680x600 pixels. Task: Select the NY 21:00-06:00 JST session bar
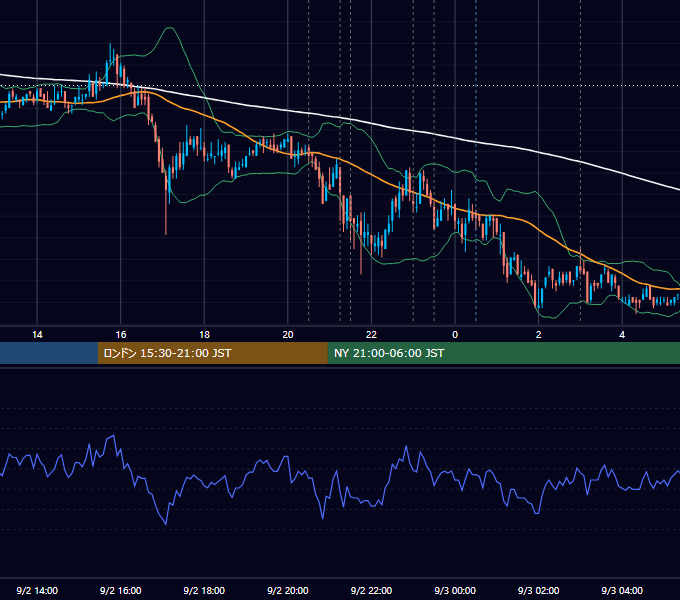click(503, 353)
